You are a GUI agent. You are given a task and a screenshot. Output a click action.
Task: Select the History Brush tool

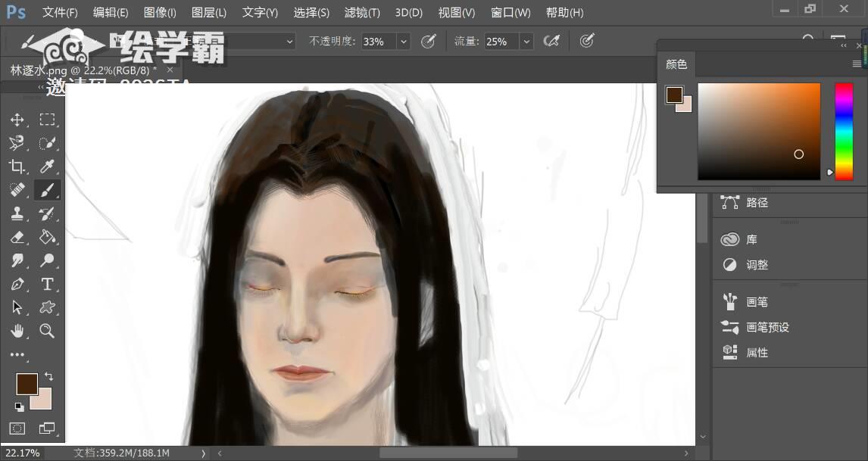(x=47, y=213)
